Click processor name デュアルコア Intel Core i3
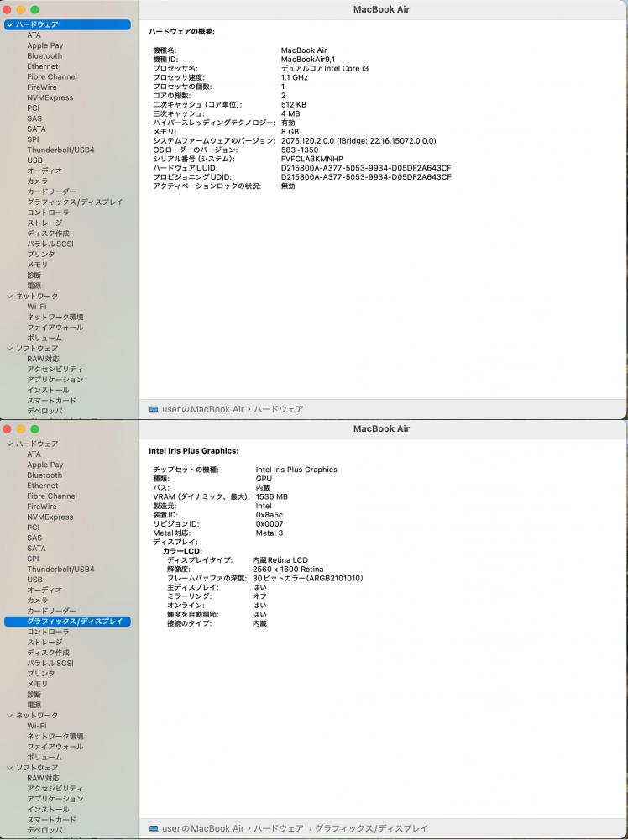 [325, 69]
